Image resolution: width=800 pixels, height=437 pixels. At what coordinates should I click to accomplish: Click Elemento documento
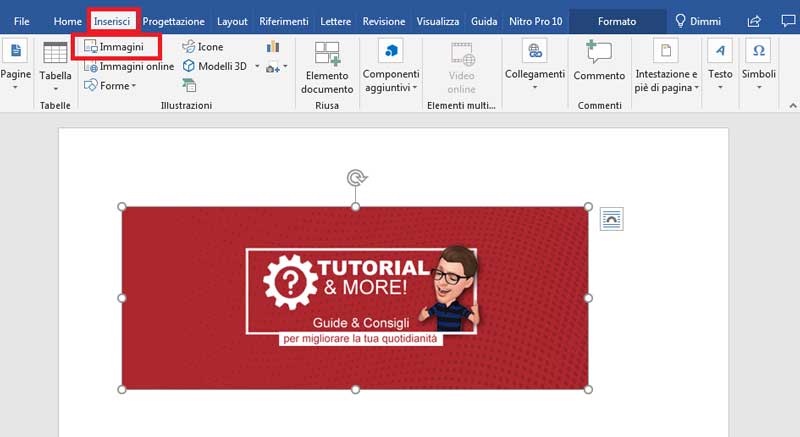pos(327,68)
